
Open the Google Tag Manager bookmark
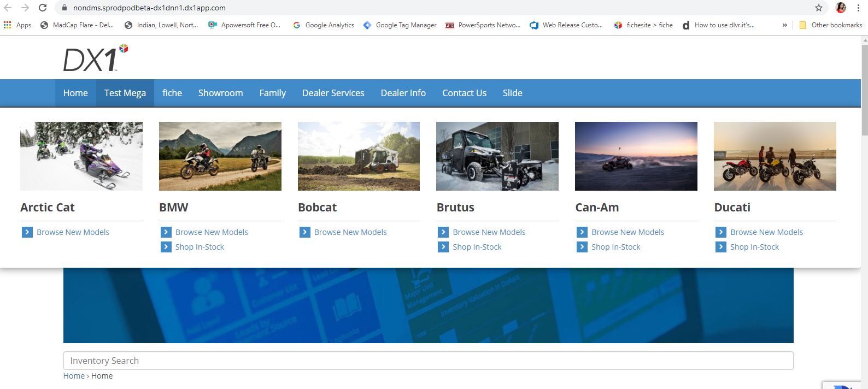coord(400,25)
